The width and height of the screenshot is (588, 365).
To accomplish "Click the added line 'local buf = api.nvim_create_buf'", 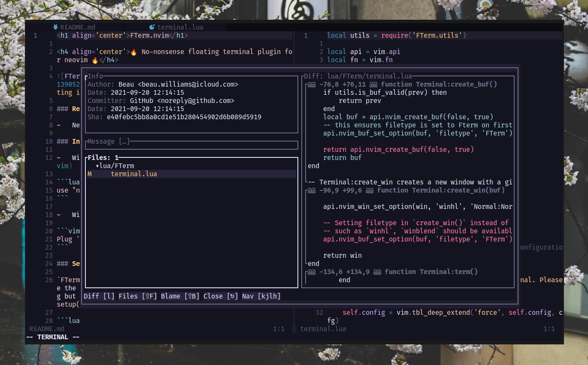I will pos(408,117).
